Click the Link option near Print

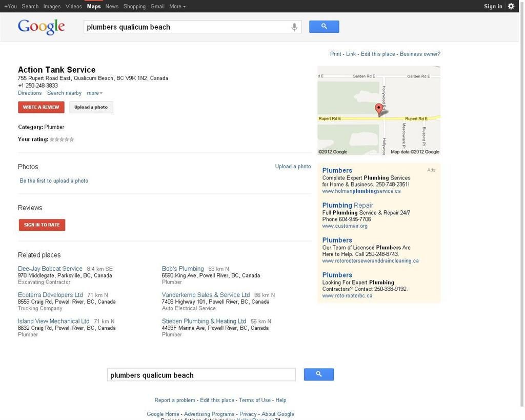tap(351, 54)
